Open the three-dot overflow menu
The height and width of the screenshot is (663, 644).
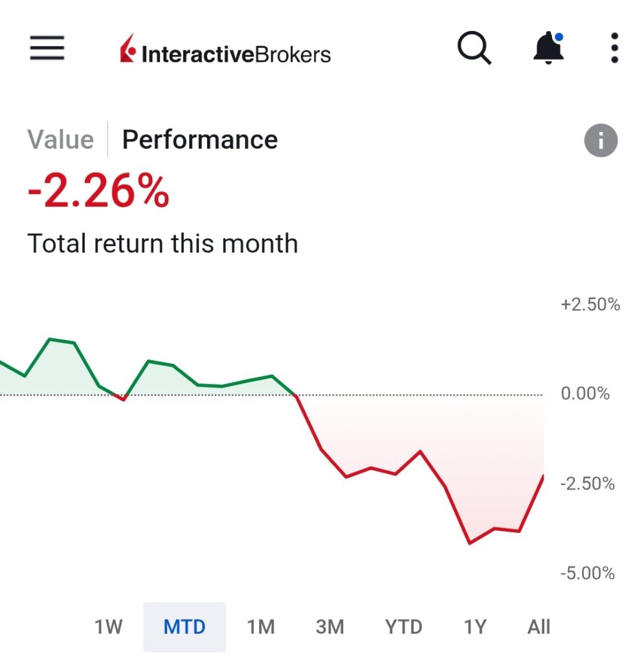pyautogui.click(x=614, y=48)
